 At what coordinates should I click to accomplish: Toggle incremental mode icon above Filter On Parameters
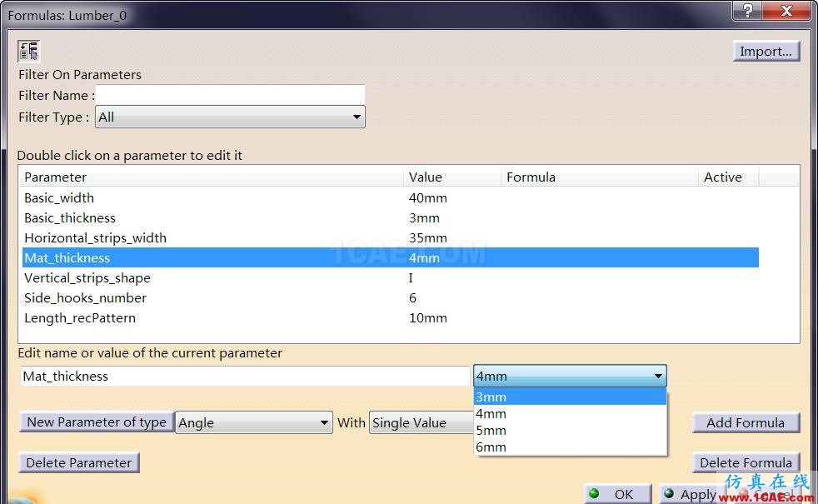click(x=28, y=51)
